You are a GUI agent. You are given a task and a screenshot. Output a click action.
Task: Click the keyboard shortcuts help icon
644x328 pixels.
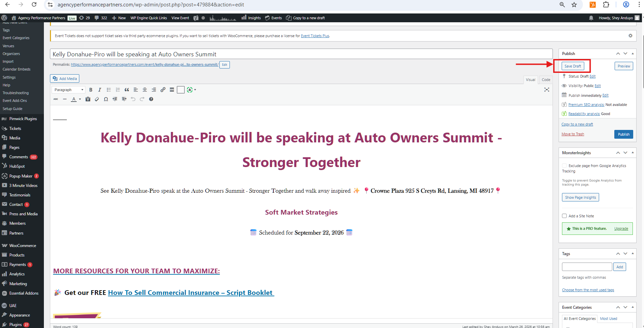click(x=151, y=99)
